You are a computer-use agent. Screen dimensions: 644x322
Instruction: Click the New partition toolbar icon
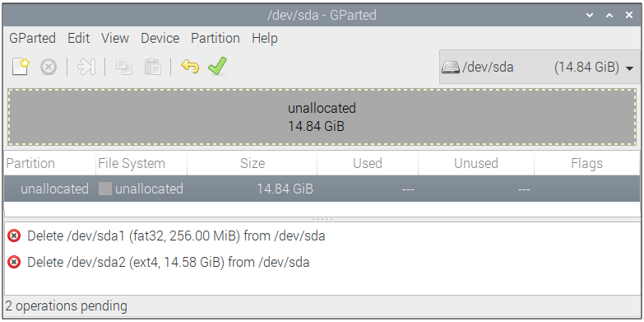[21, 67]
